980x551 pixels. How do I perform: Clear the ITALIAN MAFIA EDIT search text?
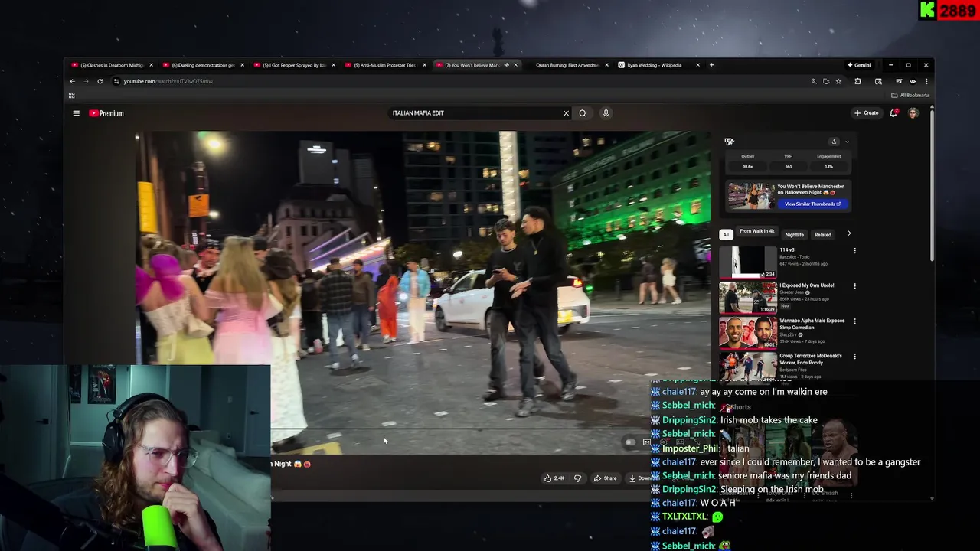(x=566, y=113)
